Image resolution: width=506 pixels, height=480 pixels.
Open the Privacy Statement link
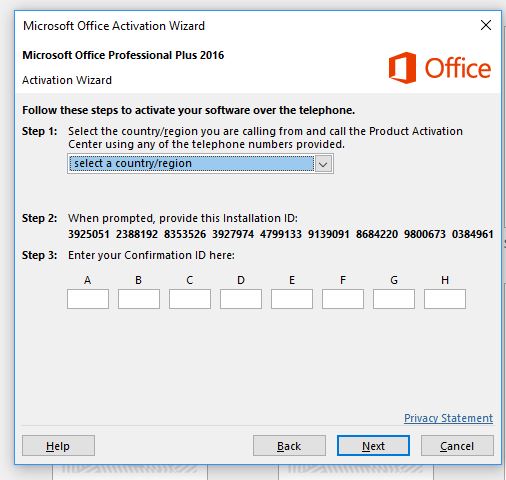448,418
